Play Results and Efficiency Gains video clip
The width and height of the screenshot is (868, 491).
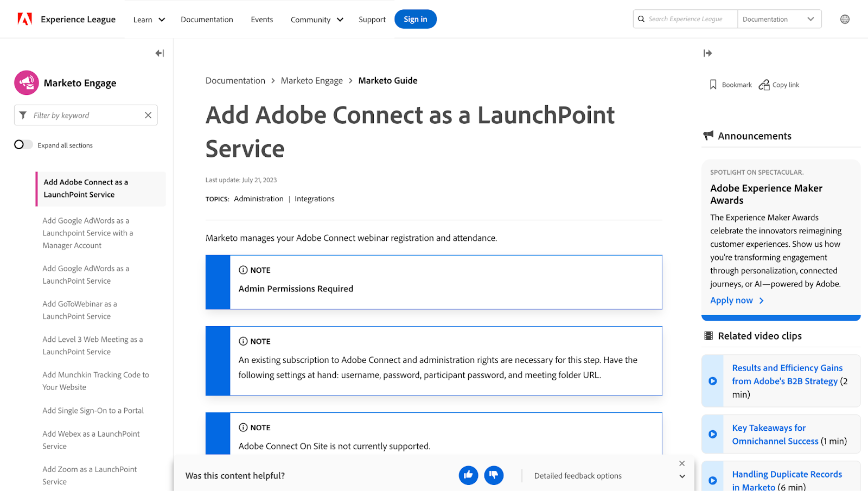713,381
